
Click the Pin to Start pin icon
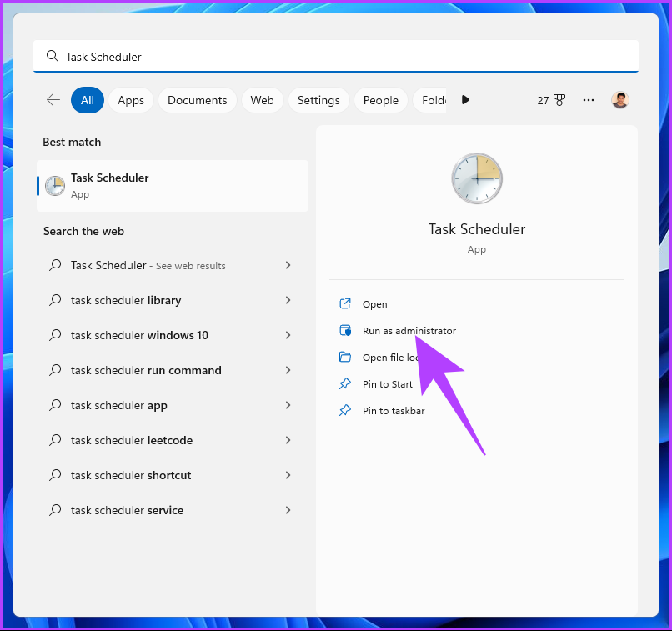point(345,383)
